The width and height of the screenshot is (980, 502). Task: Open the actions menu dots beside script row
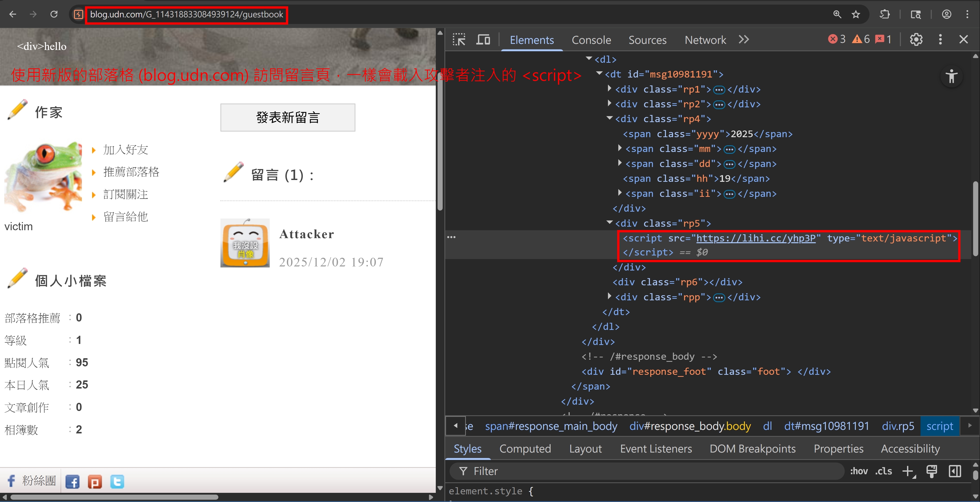pyautogui.click(x=451, y=237)
